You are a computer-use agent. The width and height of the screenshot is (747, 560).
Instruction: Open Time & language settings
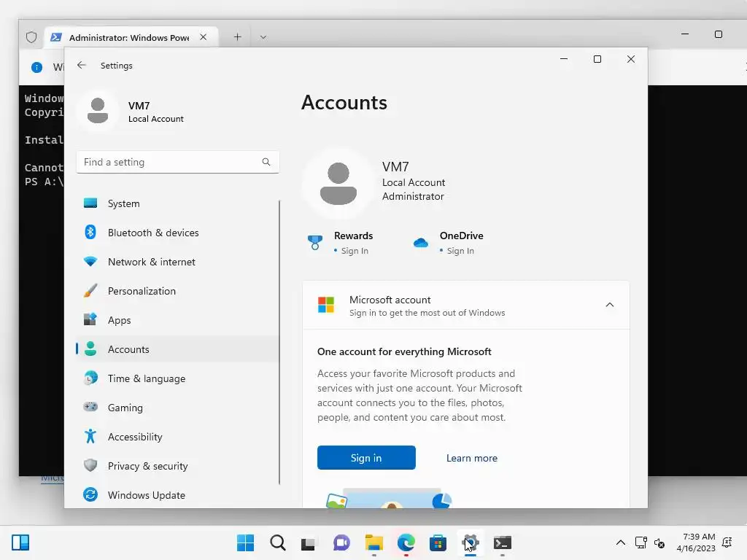tap(177, 378)
